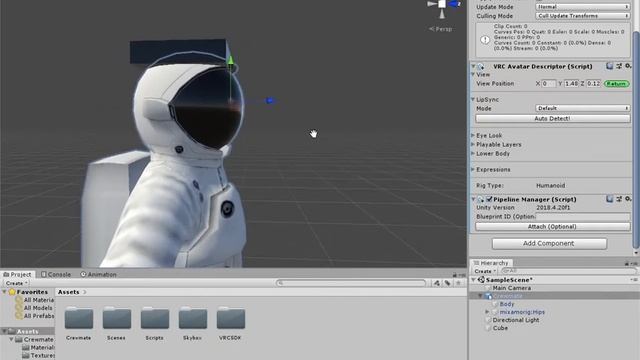Open VRC Avatar Descriptor help icon
Screen dimensions: 640x360
(x=609, y=66)
